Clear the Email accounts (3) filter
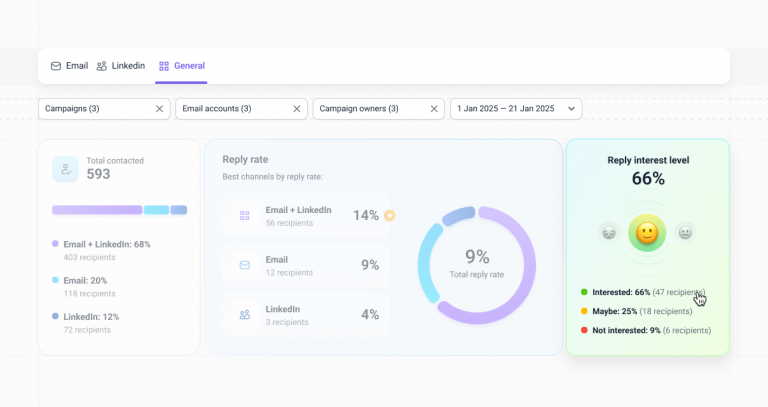768x407 pixels. pyautogui.click(x=297, y=109)
